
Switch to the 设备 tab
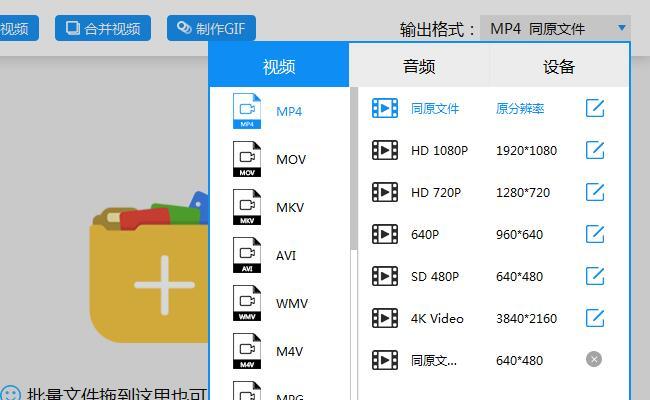pyautogui.click(x=559, y=66)
